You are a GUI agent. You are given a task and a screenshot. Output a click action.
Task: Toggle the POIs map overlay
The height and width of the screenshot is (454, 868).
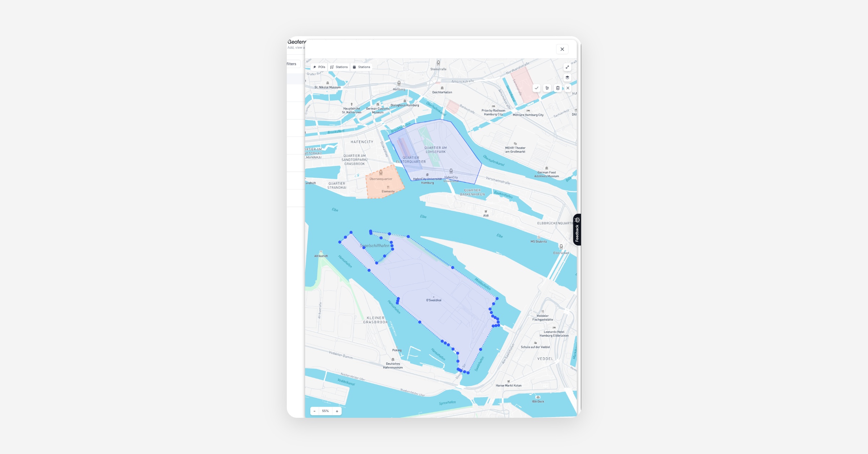tap(319, 67)
